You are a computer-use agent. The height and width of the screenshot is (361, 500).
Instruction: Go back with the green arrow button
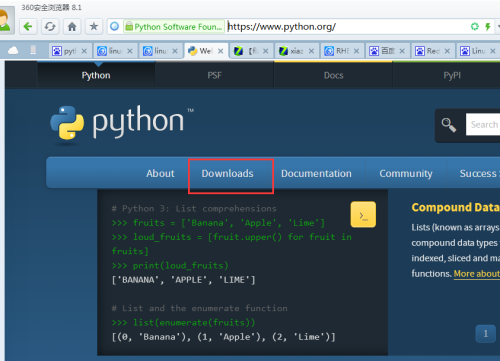(x=28, y=26)
